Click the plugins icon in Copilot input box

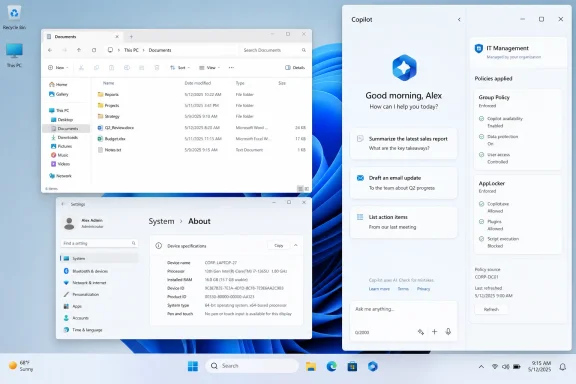click(x=421, y=332)
